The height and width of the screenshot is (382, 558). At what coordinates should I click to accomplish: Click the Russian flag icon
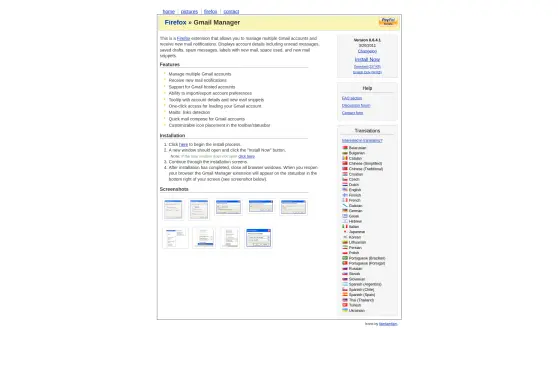[345, 268]
